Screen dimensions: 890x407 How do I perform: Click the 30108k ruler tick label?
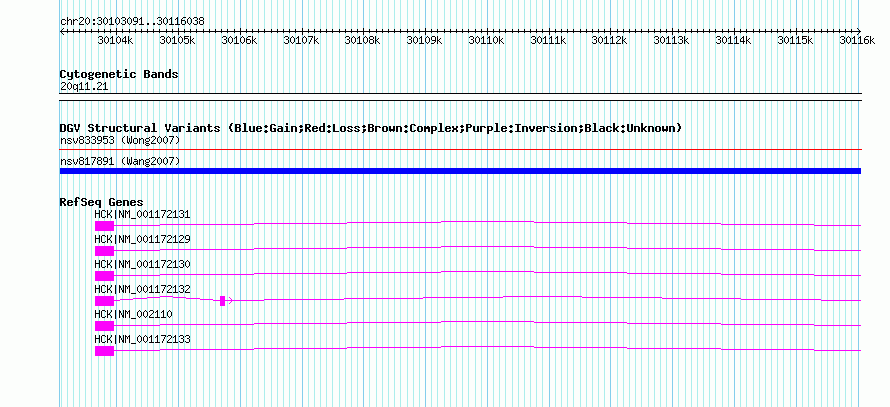(363, 40)
